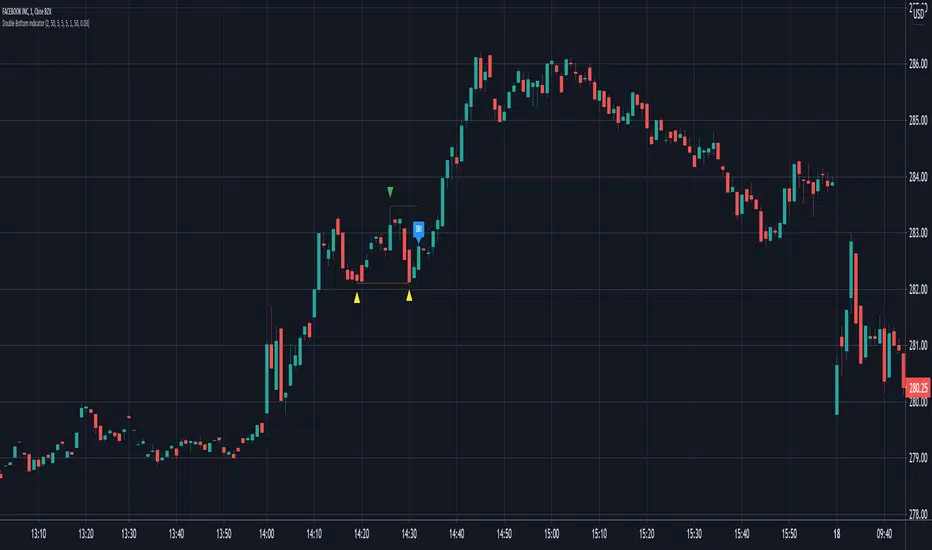932x550 pixels.
Task: Click the 15:30 time axis label
Action: click(x=694, y=534)
